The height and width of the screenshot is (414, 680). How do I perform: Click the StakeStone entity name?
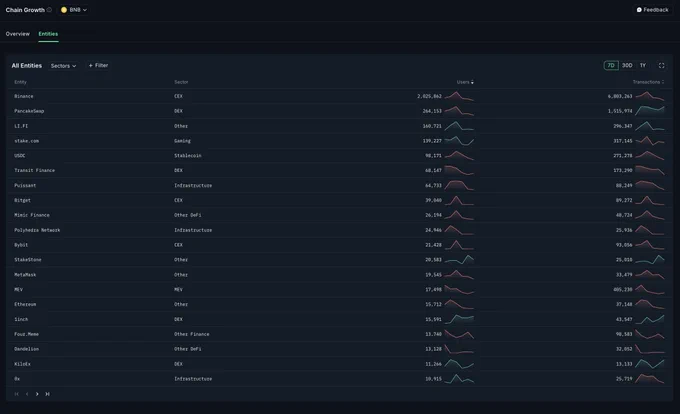coord(28,260)
